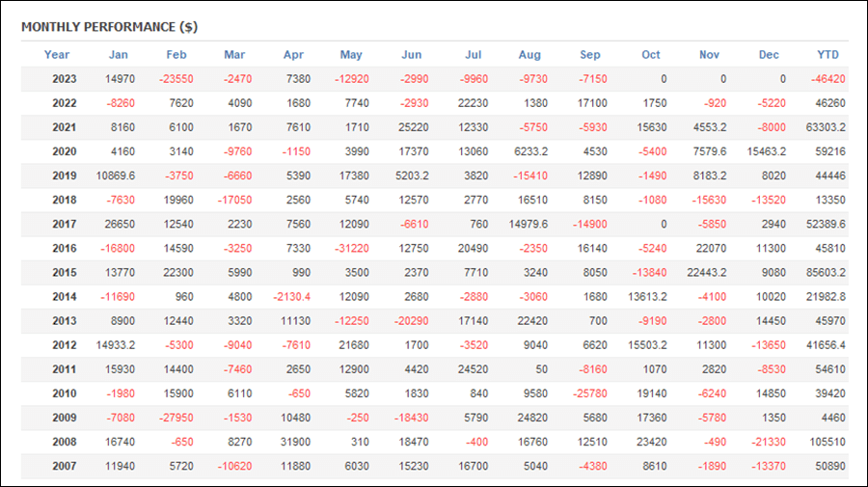Click 2009 Feb value -27950
This screenshot has width=868, height=487.
[176, 418]
